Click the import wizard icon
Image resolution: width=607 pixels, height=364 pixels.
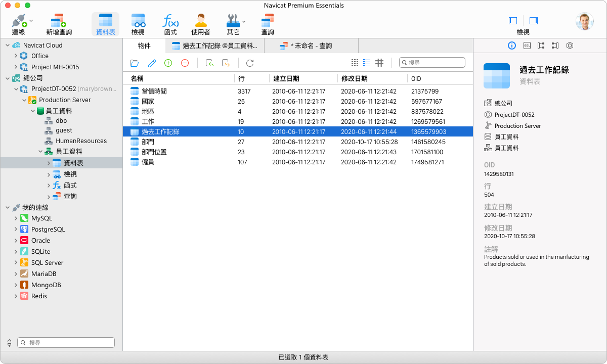pos(209,63)
